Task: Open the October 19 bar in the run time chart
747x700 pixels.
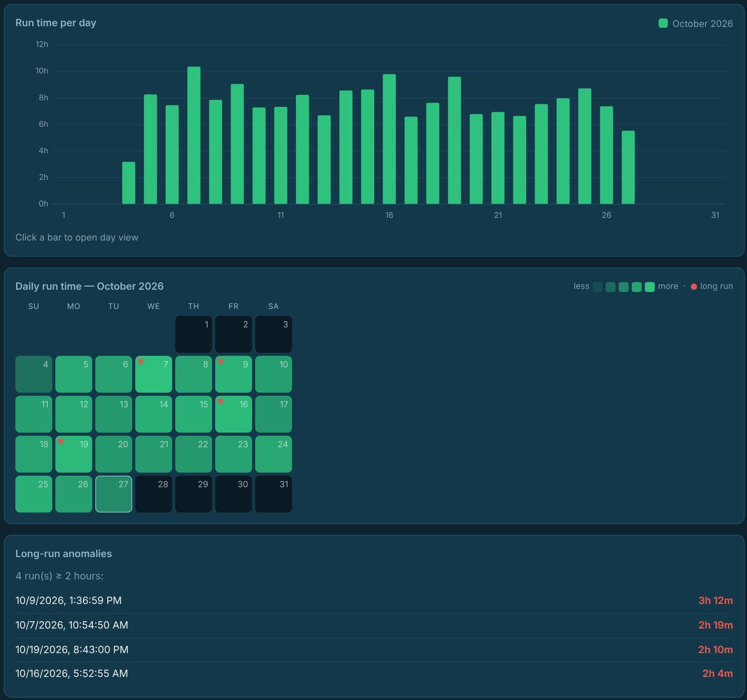Action: coord(454,140)
